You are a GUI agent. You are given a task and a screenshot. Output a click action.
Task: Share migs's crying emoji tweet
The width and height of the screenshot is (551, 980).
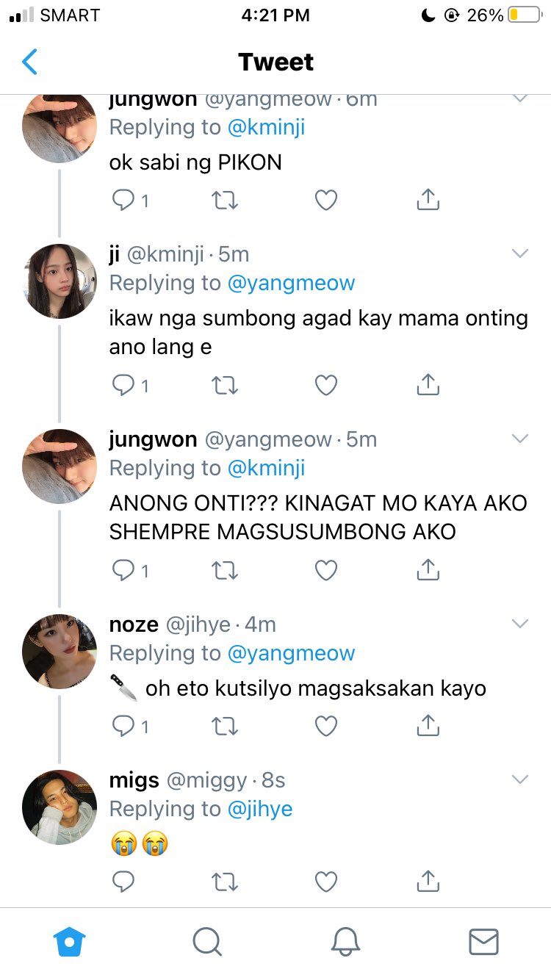point(428,881)
